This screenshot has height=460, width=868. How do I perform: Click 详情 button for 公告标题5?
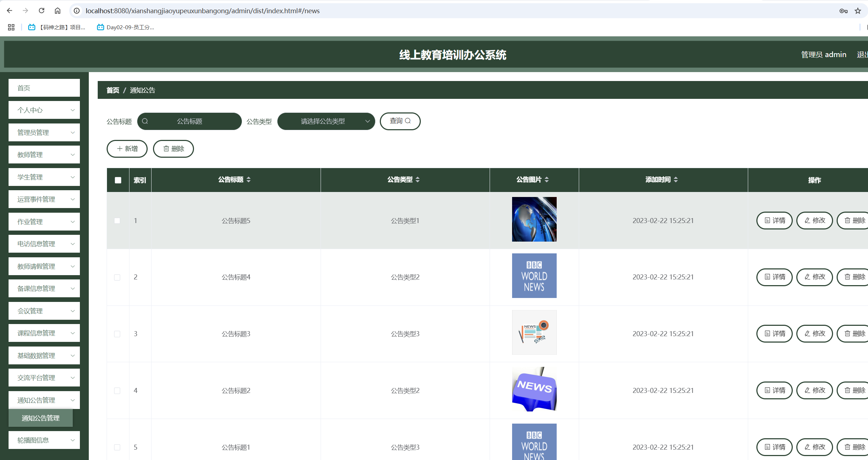tap(775, 221)
